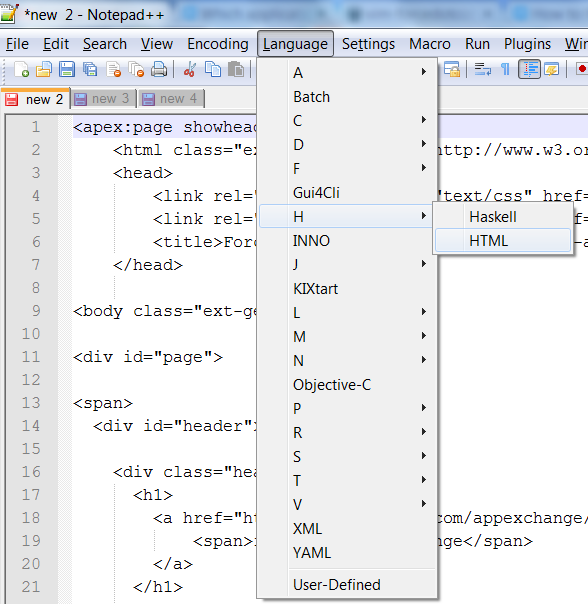Choose XML language

348,528
